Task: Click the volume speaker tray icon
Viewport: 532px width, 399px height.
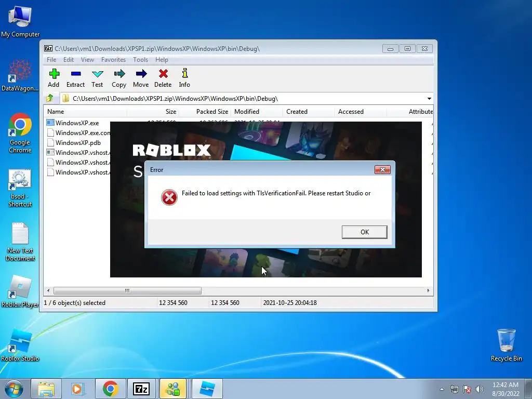Action: [x=480, y=389]
